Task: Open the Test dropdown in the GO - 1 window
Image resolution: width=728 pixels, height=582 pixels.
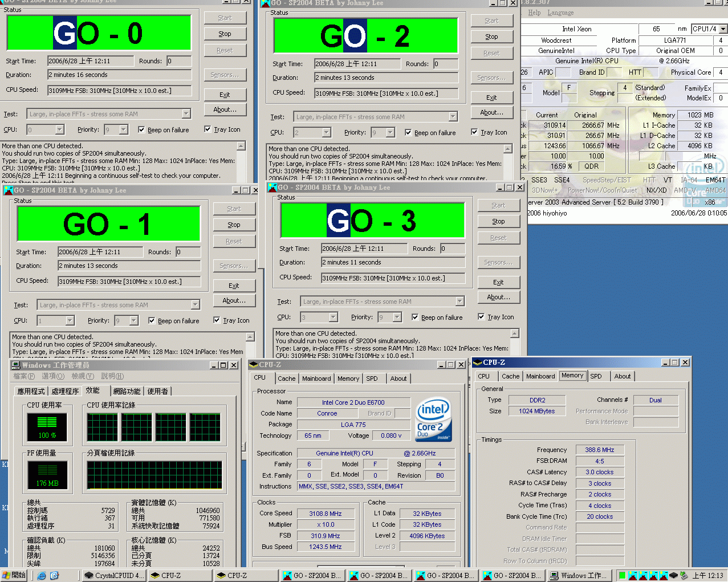Action: (x=195, y=305)
